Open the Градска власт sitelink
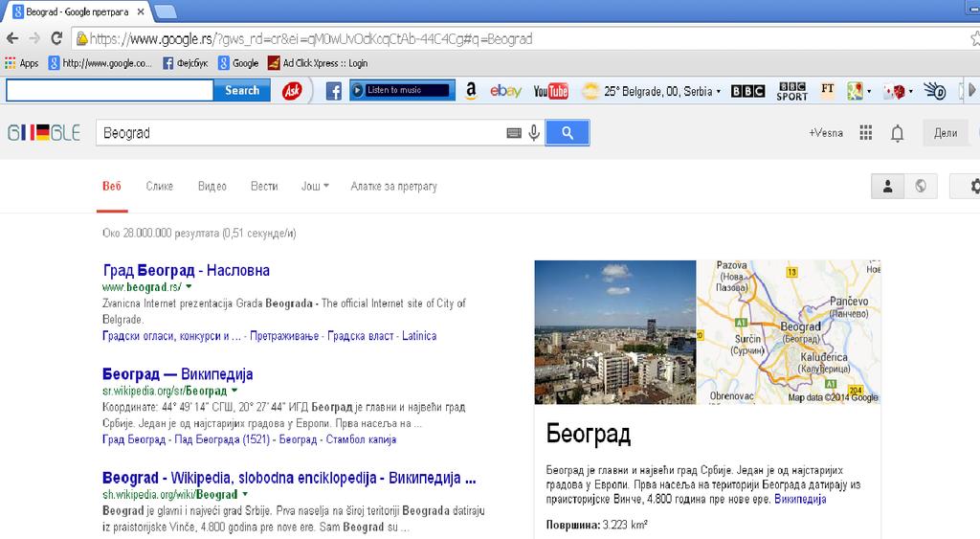Viewport: 980px width, 539px height. pyautogui.click(x=361, y=336)
